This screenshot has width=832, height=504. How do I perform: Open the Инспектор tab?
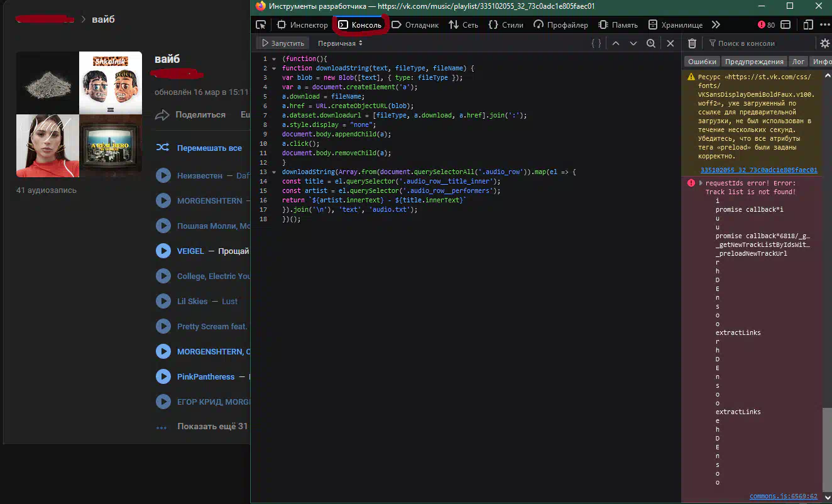click(x=302, y=25)
